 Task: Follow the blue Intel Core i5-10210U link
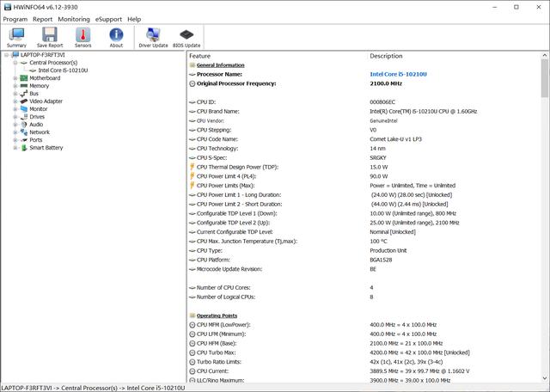pyautogui.click(x=398, y=74)
